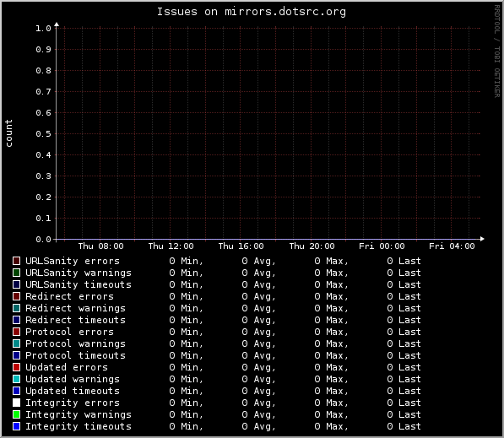
Task: Select the Protocol timeouts legend text
Action: (x=75, y=355)
